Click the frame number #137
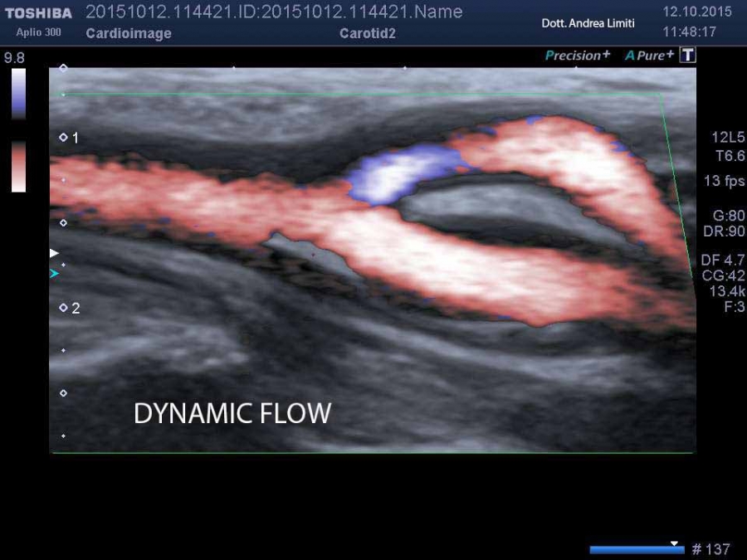Screen dimensions: 747x560 710,549
